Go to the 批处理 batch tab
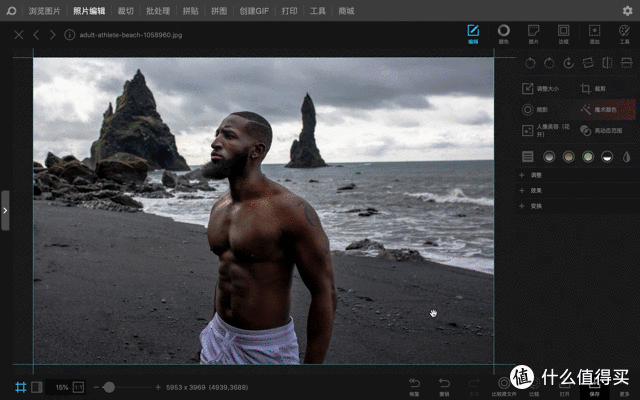The image size is (640, 400). point(158,11)
